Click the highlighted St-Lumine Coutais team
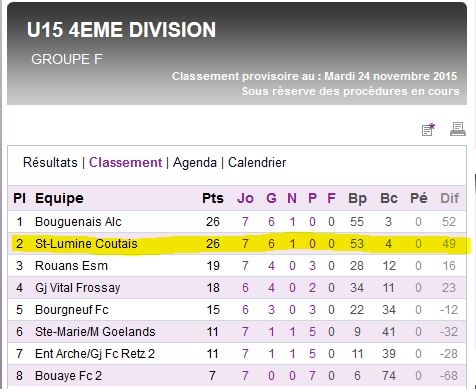This screenshot has width=476, height=389. click(x=86, y=244)
